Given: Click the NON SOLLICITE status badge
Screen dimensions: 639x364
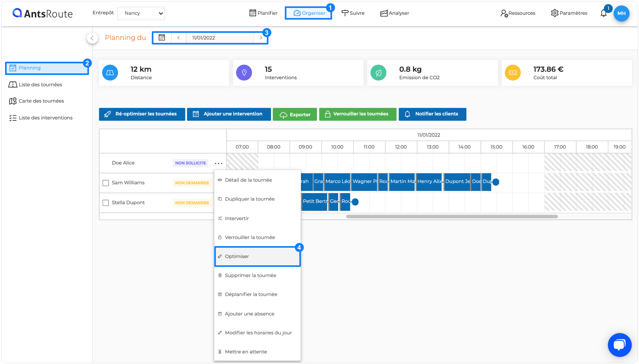Looking at the screenshot, I should tap(190, 163).
